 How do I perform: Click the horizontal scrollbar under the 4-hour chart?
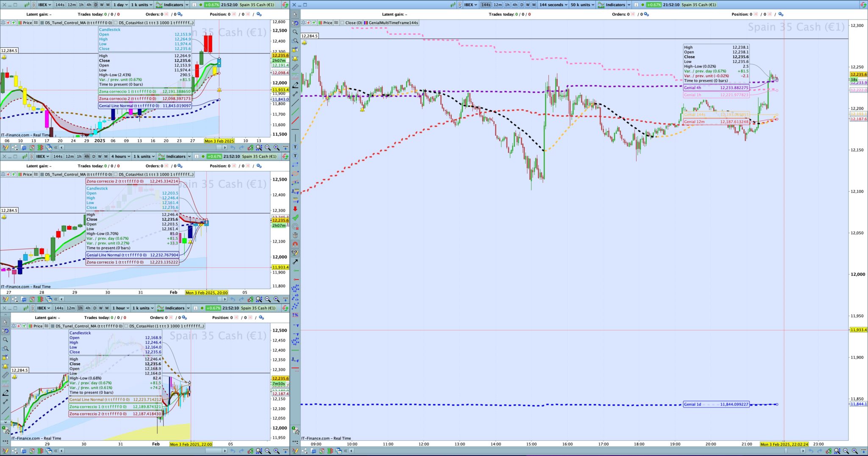point(143,299)
